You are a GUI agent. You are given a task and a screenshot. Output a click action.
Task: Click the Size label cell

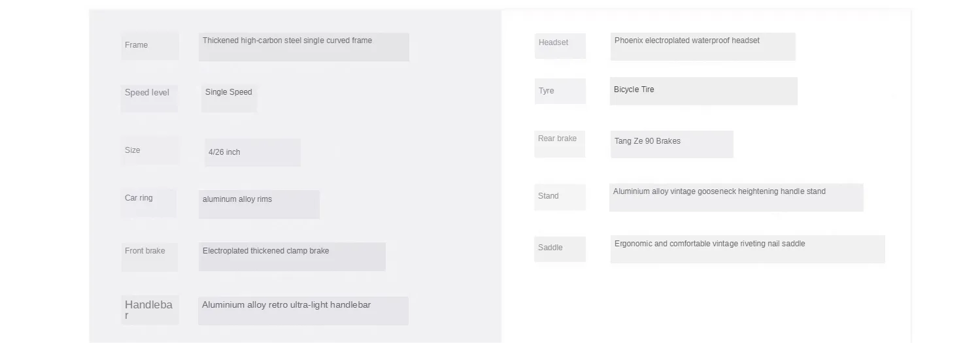(x=150, y=150)
